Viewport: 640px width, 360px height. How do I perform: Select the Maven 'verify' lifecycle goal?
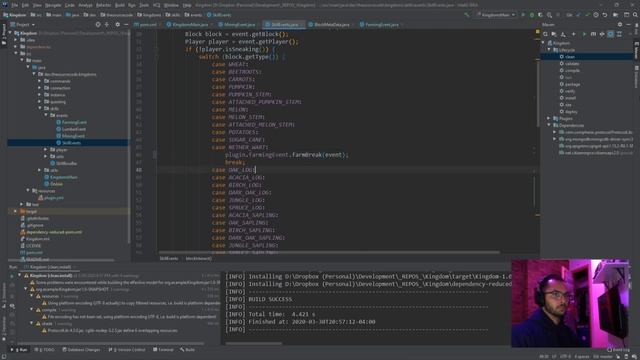570,91
